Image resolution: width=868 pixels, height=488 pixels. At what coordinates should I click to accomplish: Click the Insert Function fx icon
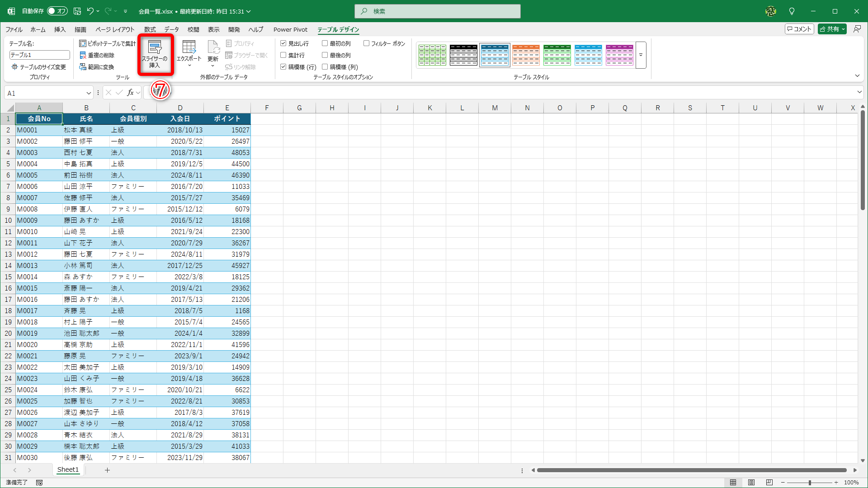pyautogui.click(x=130, y=93)
